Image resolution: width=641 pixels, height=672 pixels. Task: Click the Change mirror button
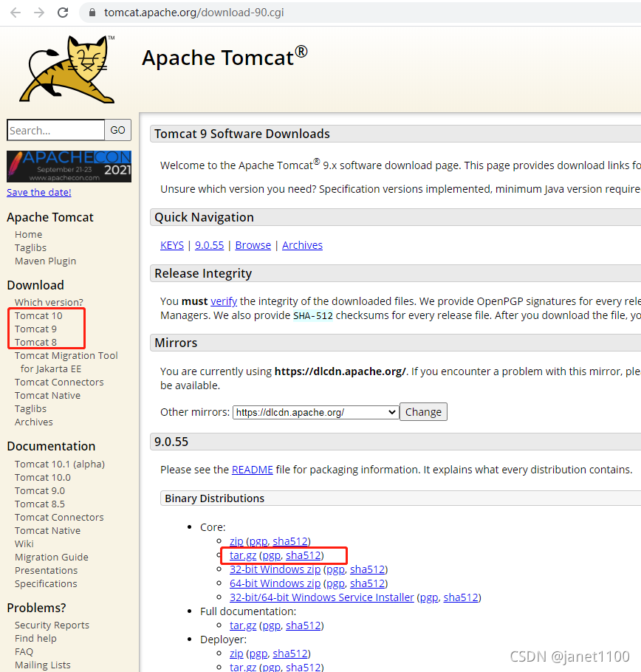coord(423,412)
